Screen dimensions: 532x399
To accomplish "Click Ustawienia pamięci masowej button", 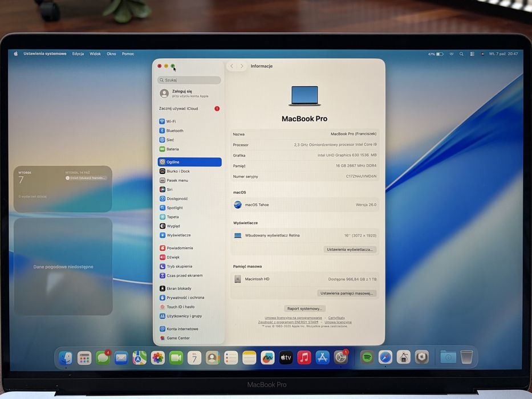I will click(x=347, y=293).
